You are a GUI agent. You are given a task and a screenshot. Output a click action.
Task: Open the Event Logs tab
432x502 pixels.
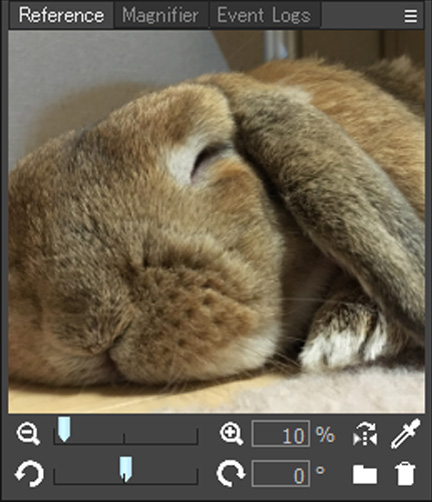(264, 15)
